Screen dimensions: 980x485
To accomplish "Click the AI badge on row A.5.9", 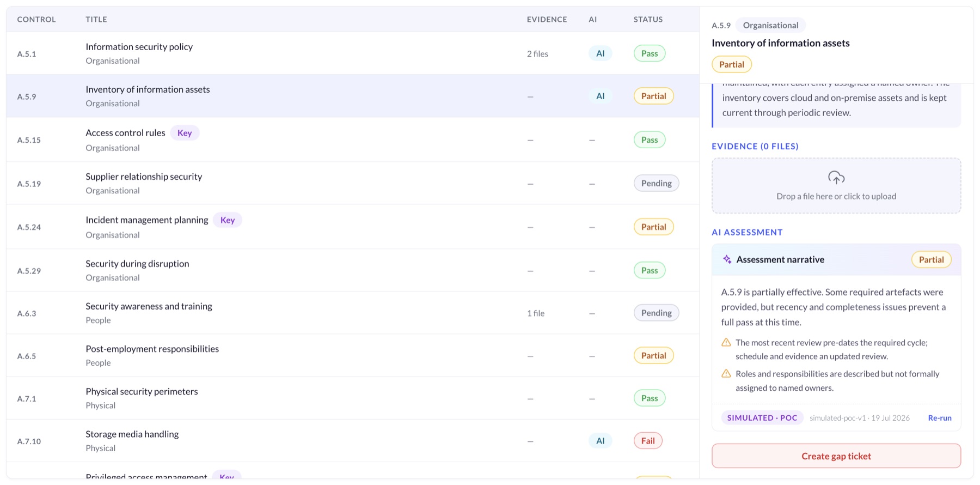I will (x=601, y=96).
